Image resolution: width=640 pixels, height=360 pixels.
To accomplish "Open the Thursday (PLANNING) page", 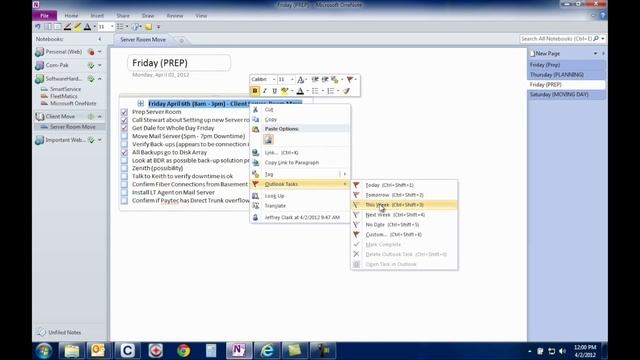I will coord(566,75).
